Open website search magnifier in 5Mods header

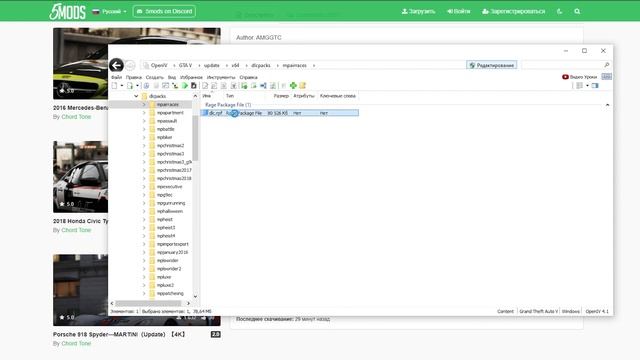pos(577,11)
